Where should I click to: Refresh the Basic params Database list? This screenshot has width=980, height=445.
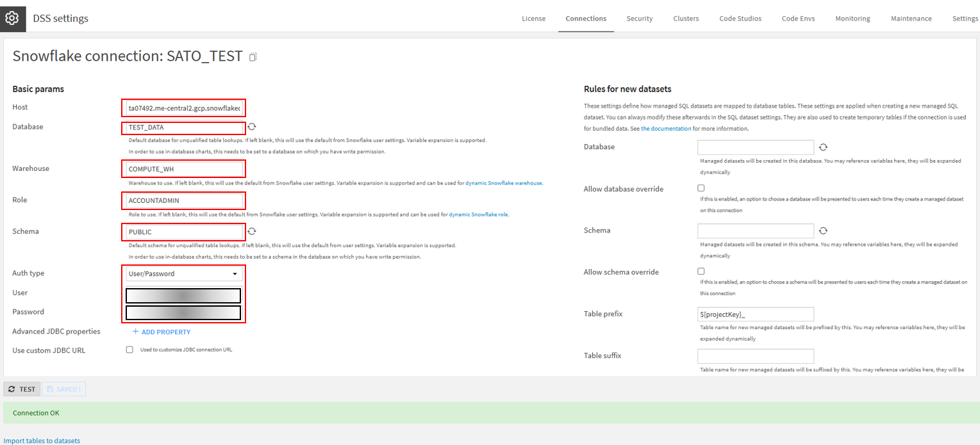252,127
